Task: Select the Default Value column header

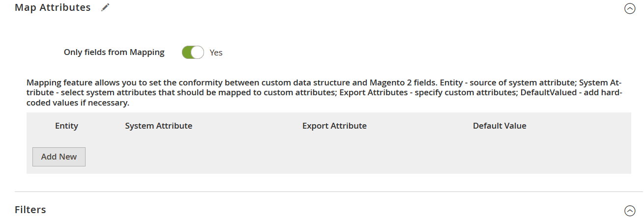Action: pyautogui.click(x=499, y=126)
